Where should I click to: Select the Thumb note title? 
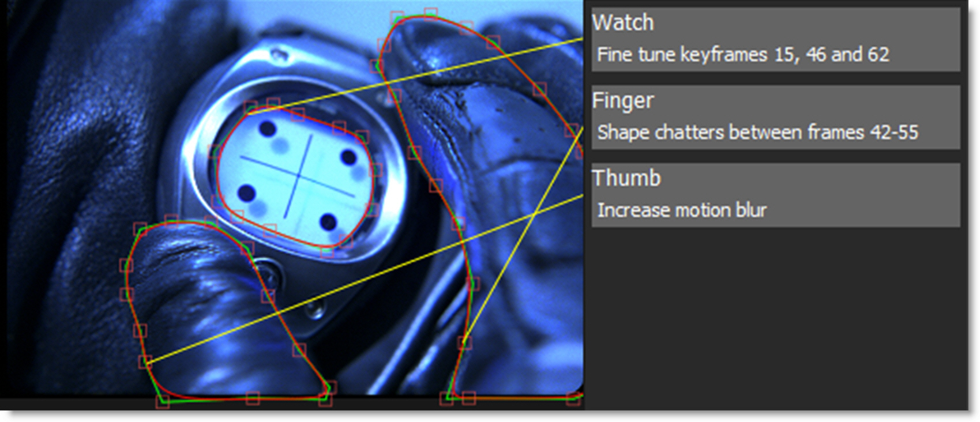click(626, 178)
